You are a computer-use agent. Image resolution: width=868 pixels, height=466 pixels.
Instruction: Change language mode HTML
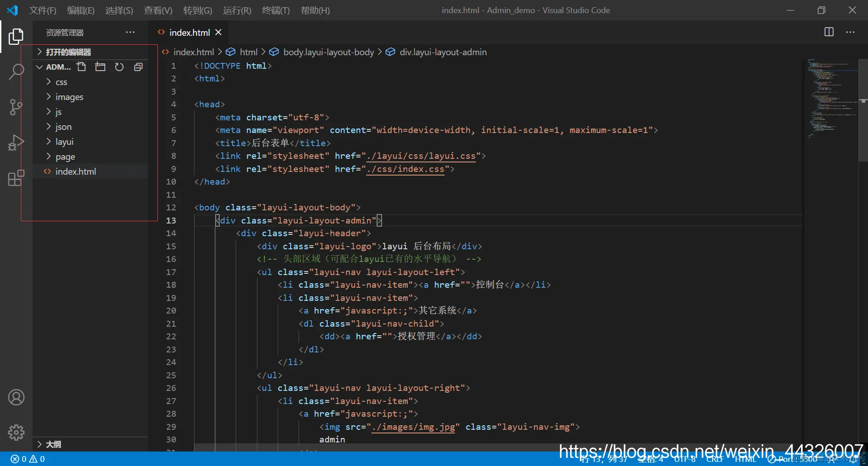tap(745, 459)
